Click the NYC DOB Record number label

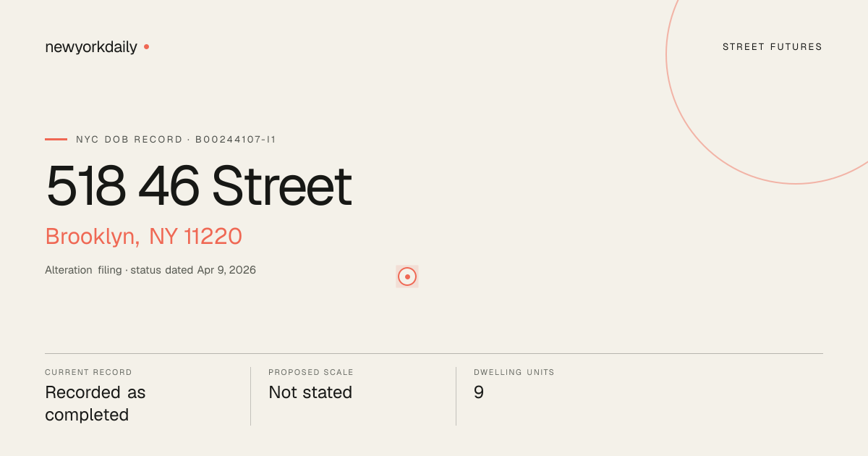(x=176, y=139)
